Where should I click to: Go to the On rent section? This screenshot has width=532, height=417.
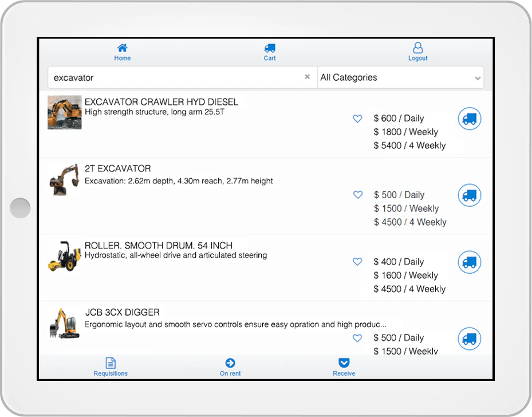pyautogui.click(x=230, y=367)
